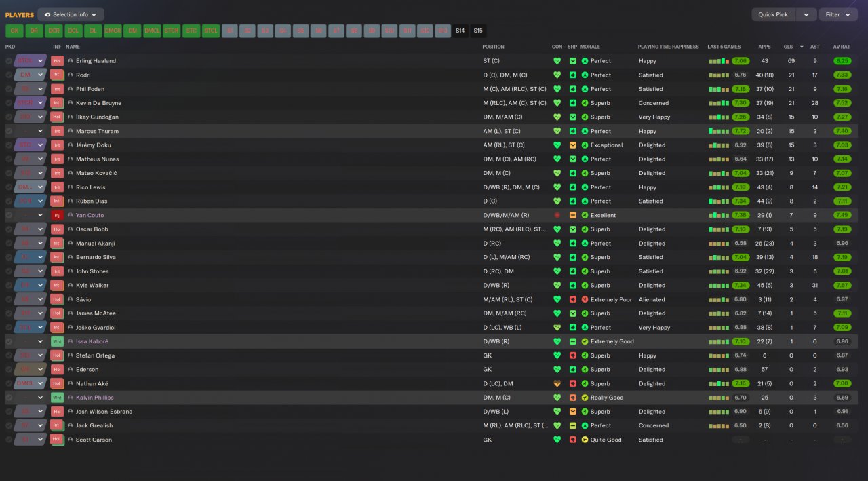Select the S14 substitute slot
868x481 pixels.
point(460,31)
